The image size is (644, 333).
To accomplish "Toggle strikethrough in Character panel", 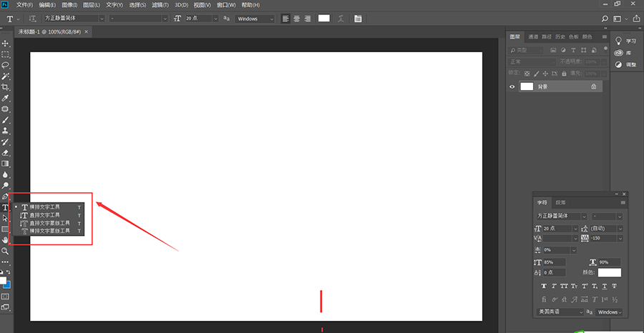I will click(615, 286).
